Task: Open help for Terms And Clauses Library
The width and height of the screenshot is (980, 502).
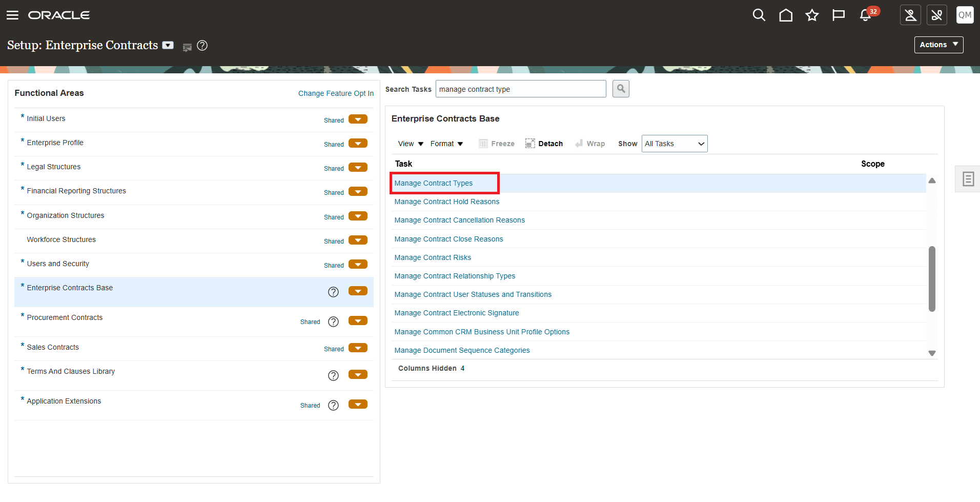Action: (x=333, y=375)
